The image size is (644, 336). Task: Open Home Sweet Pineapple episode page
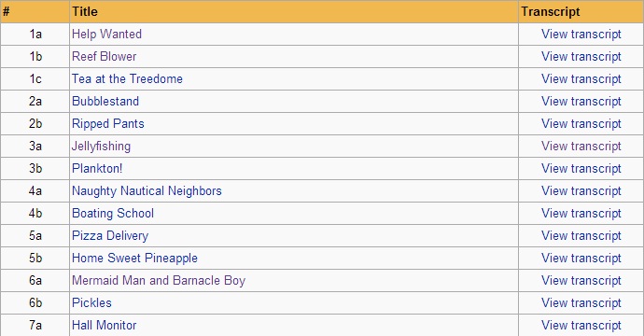[134, 258]
